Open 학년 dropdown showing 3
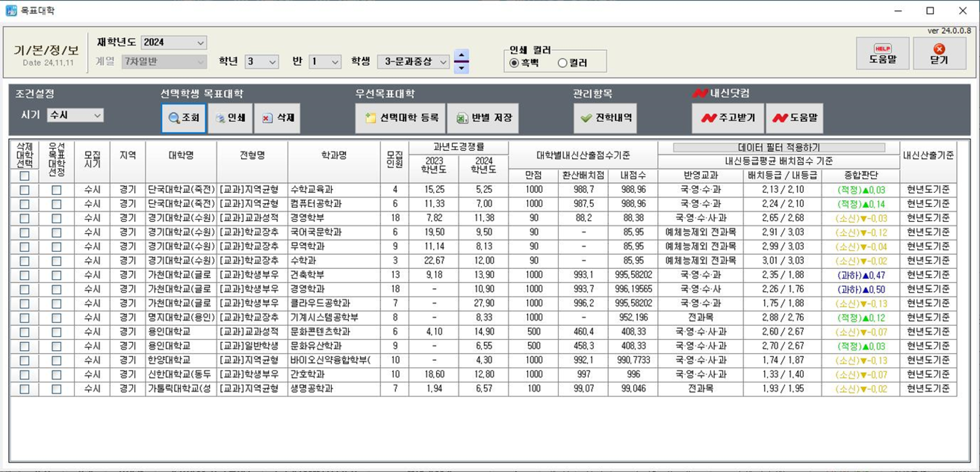 261,62
